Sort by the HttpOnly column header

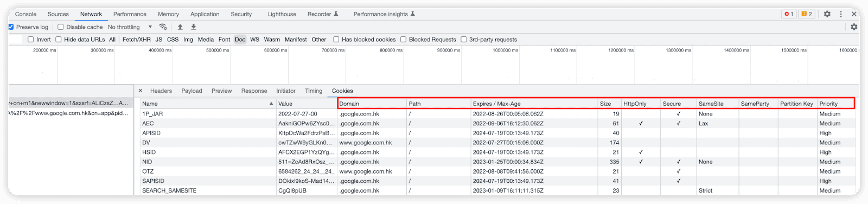point(641,104)
